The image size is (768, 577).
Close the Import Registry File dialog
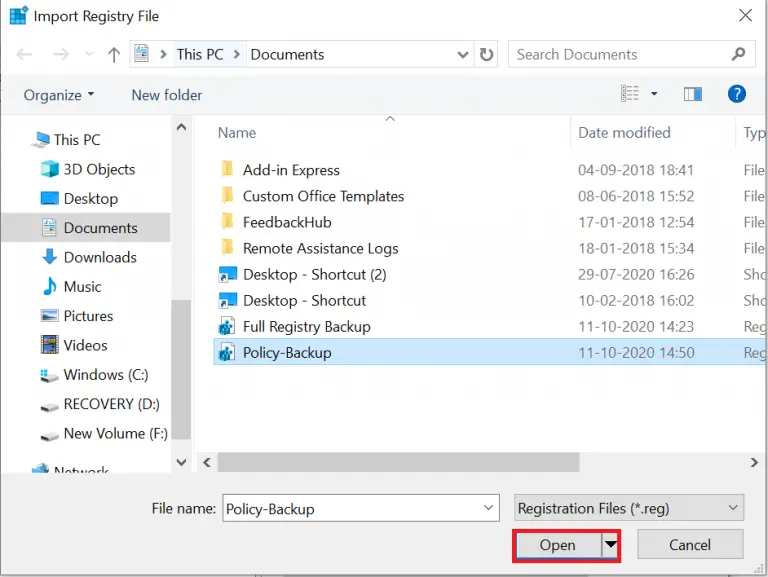click(745, 15)
